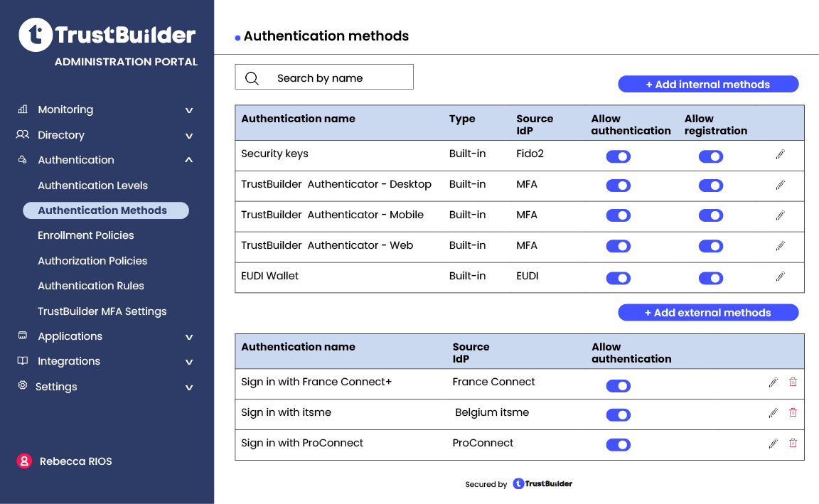Screen dimensions: 819x504
Task: Open TrustBuilder MFA Settings
Action: 102,311
